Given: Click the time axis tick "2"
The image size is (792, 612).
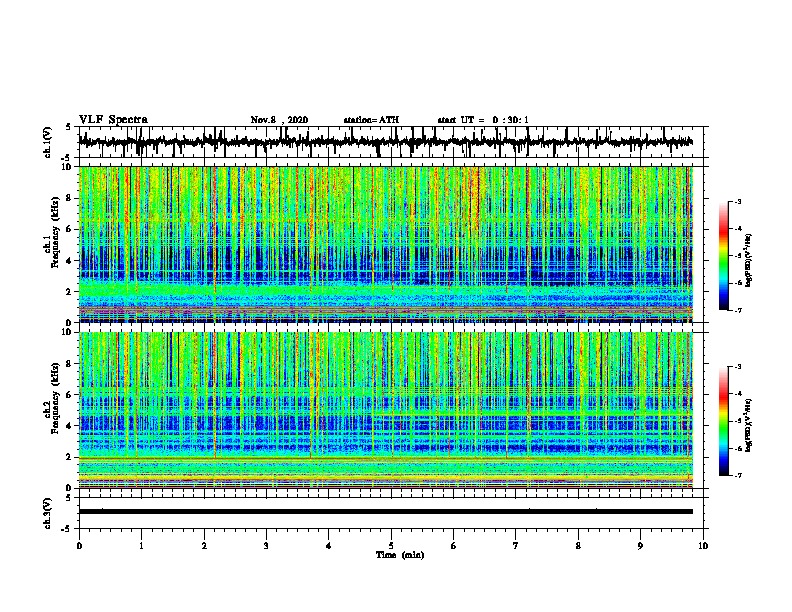Looking at the screenshot, I should pos(204,546).
